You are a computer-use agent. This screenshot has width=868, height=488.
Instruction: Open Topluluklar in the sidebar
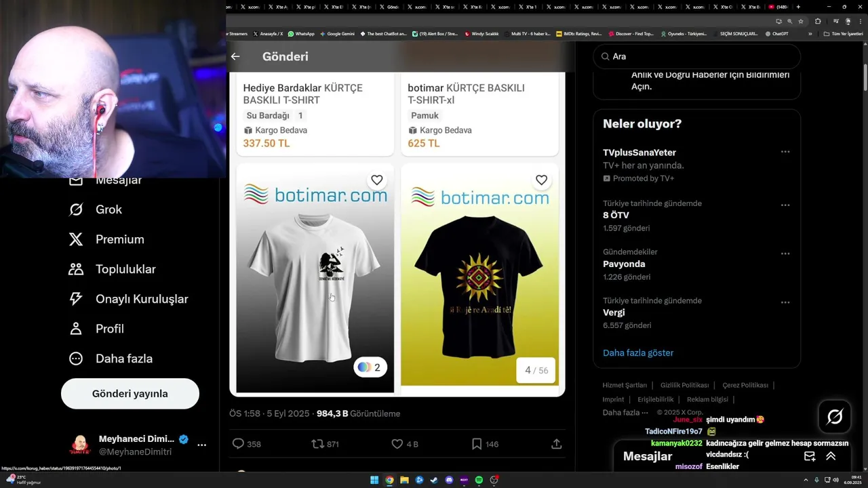(x=112, y=269)
